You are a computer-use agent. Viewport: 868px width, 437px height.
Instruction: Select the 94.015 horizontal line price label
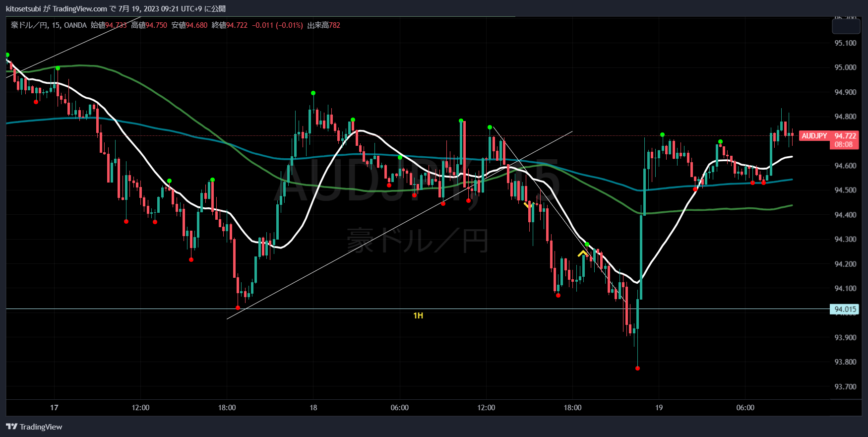845,309
